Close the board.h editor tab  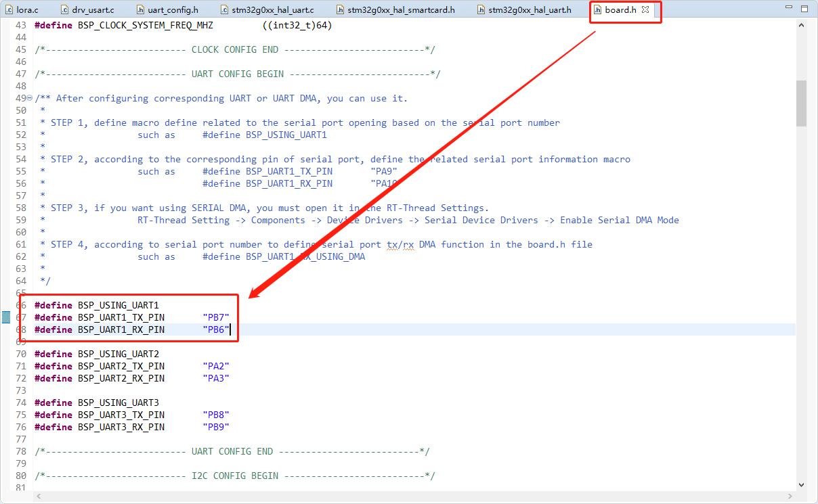click(x=645, y=10)
